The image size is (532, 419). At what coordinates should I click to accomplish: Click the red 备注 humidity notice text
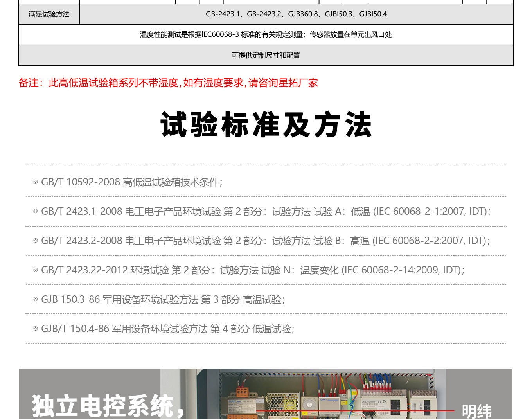coord(168,83)
